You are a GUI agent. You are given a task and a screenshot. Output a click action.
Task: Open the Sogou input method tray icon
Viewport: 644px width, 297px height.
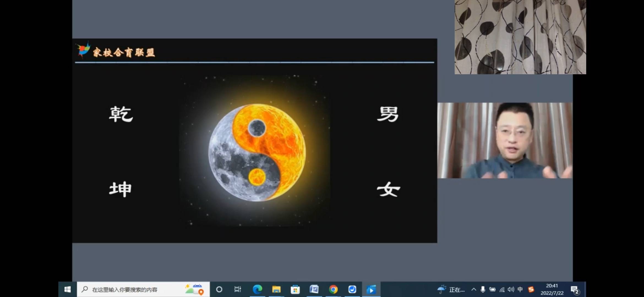point(531,289)
